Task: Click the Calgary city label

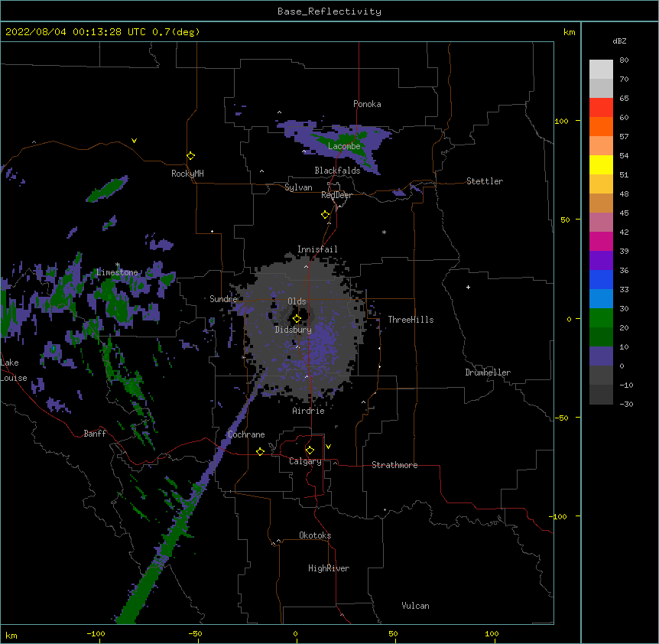Action: (x=305, y=461)
